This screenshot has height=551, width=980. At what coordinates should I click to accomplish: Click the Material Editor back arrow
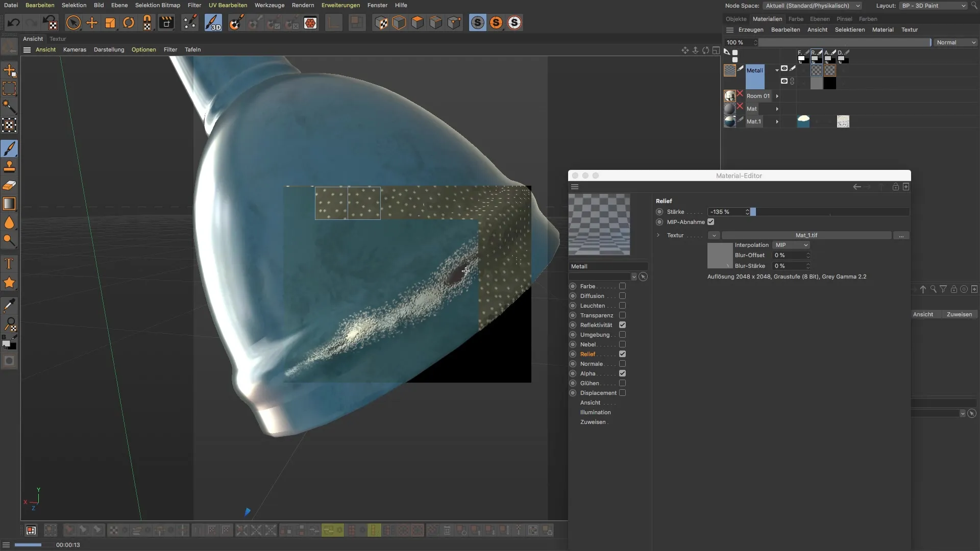(x=857, y=187)
